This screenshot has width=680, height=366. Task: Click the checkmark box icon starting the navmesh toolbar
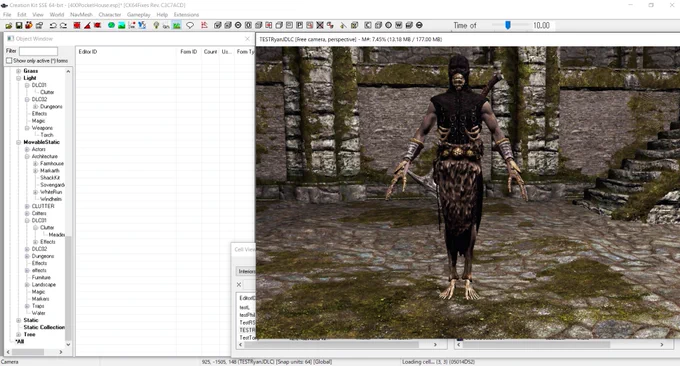point(218,26)
